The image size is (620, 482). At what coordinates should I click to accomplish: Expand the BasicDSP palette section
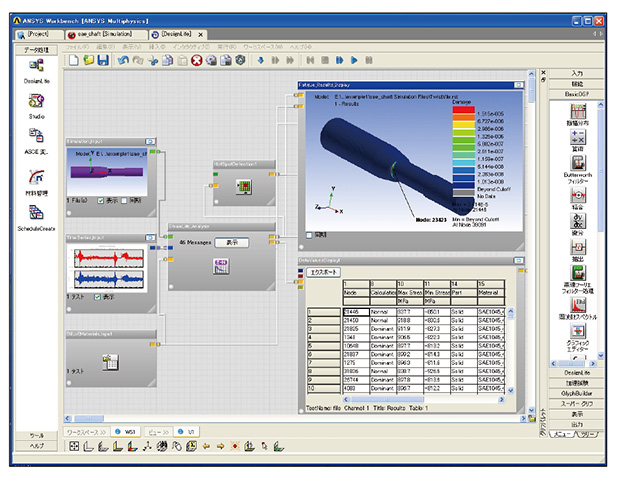[577, 94]
